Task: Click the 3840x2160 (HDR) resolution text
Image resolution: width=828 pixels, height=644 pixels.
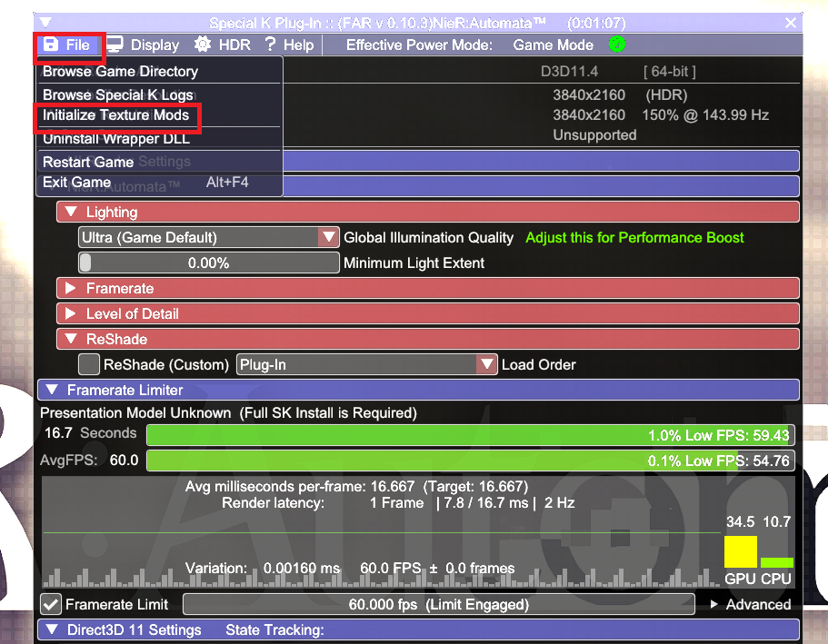Action: [x=620, y=95]
